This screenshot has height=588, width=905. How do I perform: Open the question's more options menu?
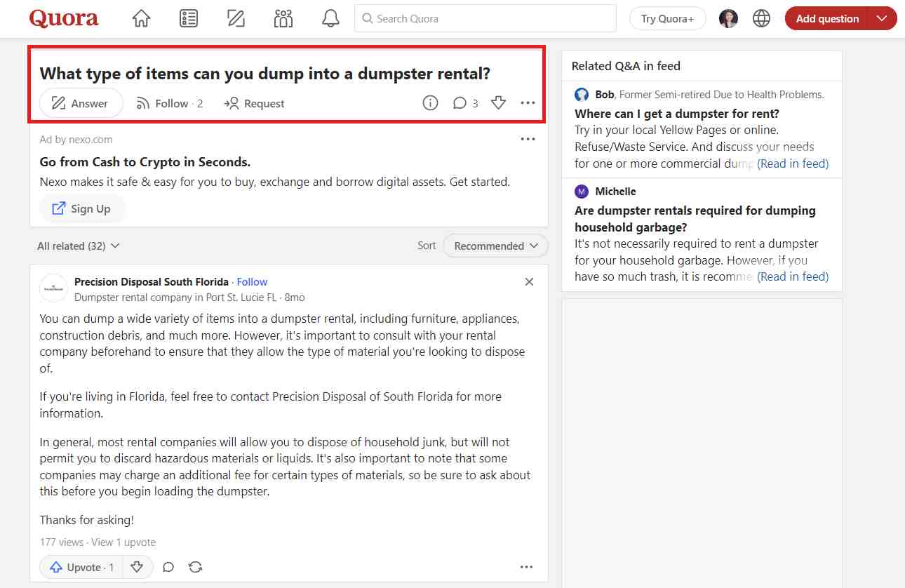[x=528, y=103]
